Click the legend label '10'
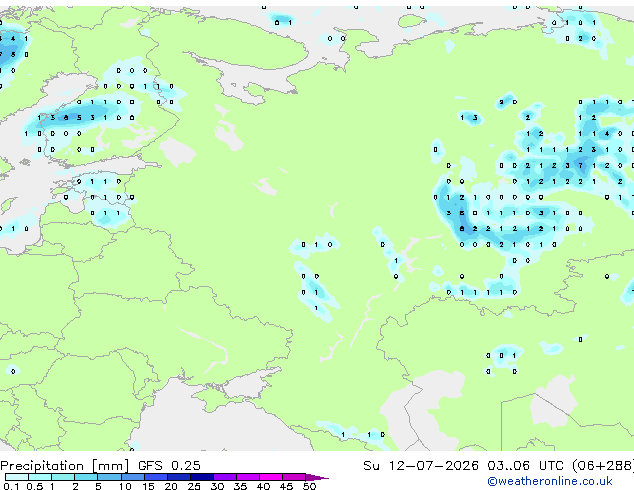This screenshot has width=634, height=490. pos(125,486)
